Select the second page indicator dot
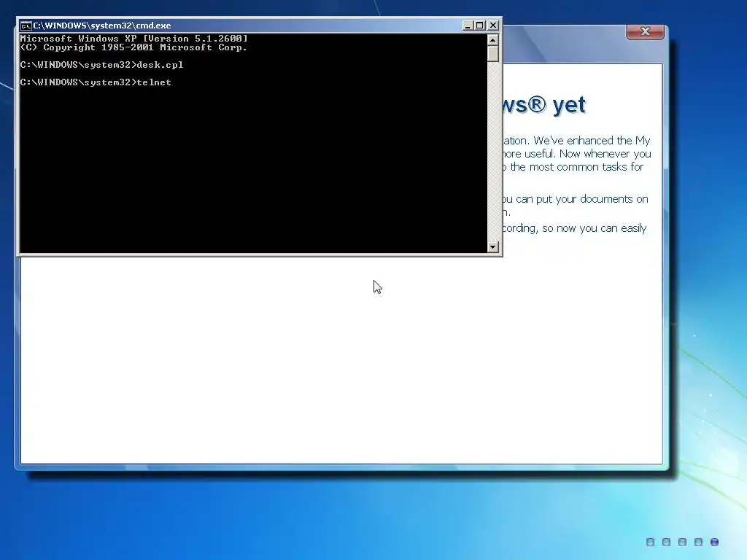Viewport: 747px width, 560px height. 667,542
